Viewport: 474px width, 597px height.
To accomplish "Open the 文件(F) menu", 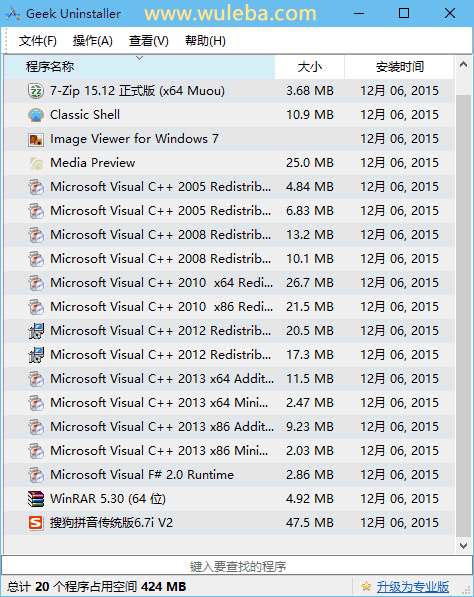I will [38, 41].
